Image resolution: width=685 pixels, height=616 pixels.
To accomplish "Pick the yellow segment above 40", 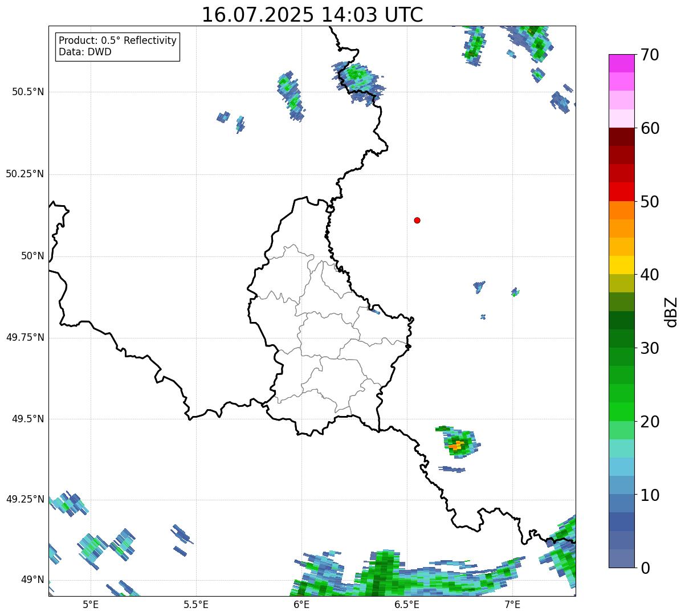I will (x=621, y=266).
